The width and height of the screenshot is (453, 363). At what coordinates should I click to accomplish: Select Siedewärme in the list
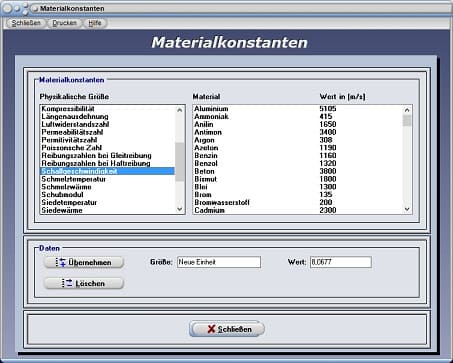107,210
